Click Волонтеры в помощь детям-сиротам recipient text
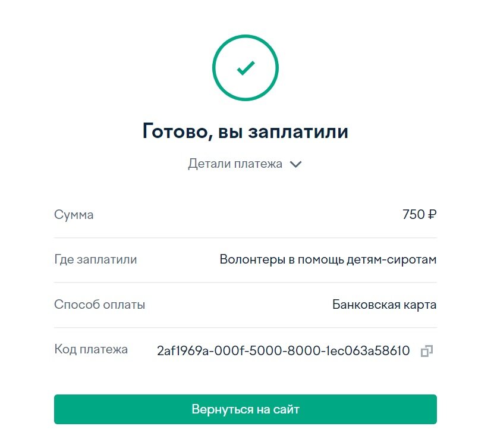This screenshot has width=494, height=448. (x=328, y=259)
